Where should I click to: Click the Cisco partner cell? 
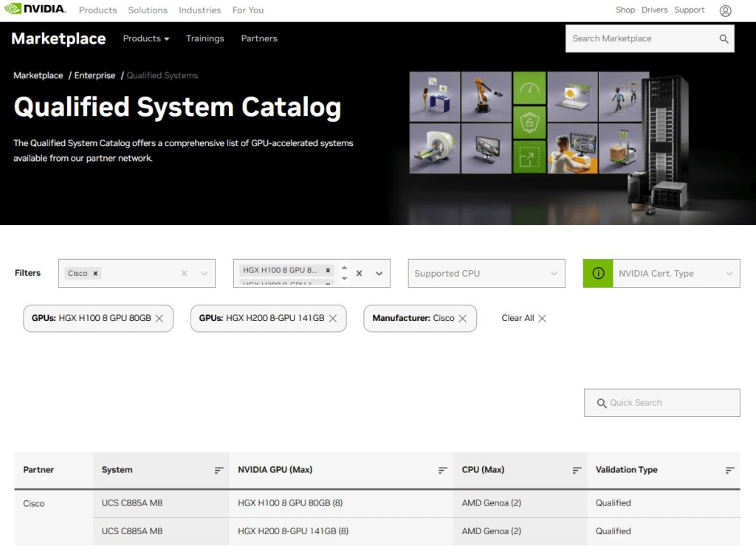[x=34, y=504]
